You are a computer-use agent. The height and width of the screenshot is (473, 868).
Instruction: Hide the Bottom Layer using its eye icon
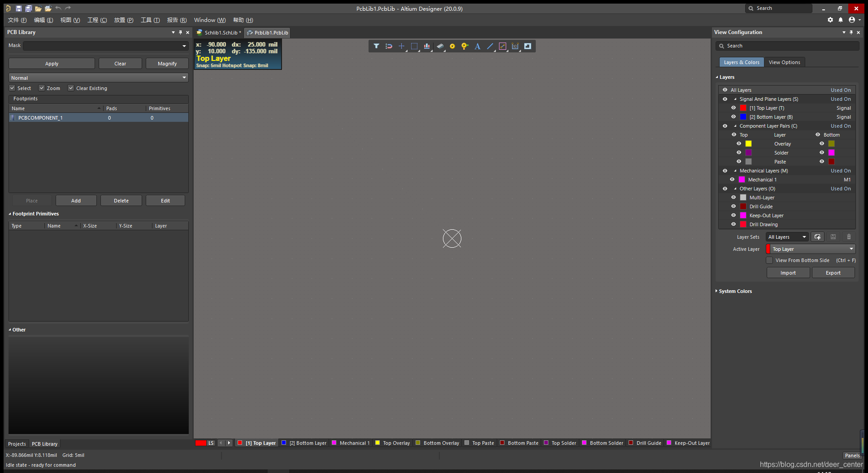[733, 117]
